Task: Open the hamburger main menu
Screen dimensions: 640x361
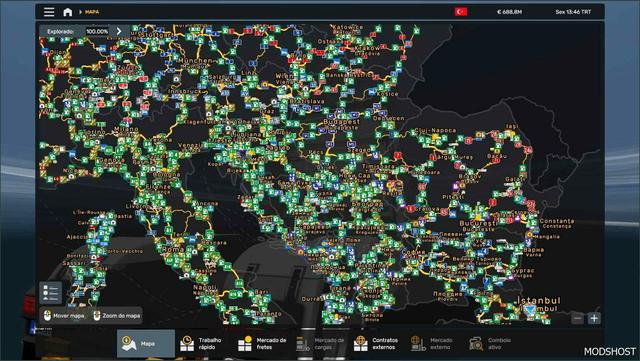Action: (x=49, y=12)
